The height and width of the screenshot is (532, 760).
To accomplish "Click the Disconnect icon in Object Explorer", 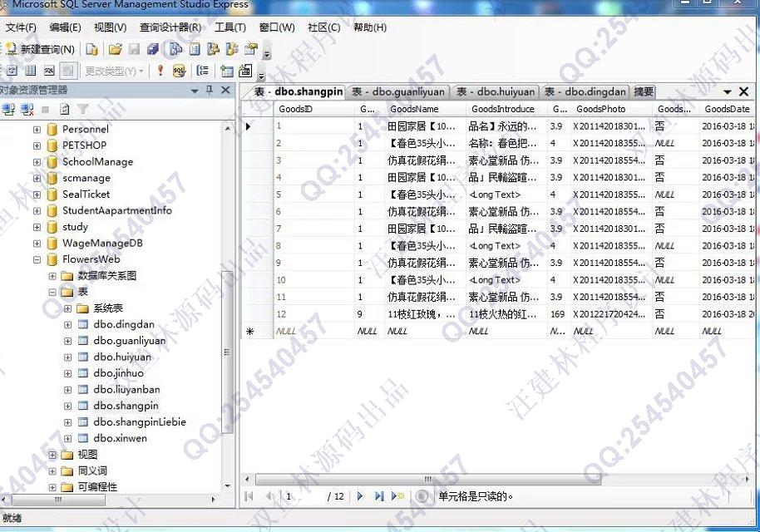I will pyautogui.click(x=27, y=110).
